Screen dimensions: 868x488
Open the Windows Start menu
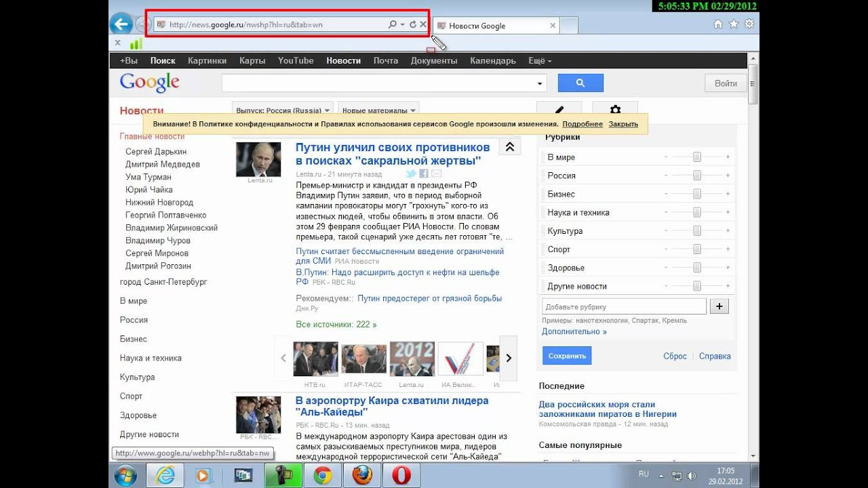(126, 475)
